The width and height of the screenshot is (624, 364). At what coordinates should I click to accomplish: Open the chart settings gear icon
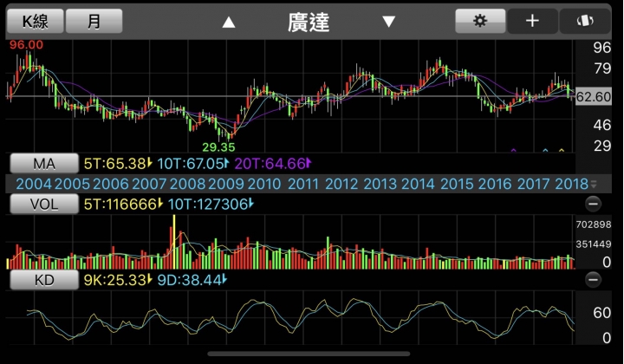(x=480, y=21)
